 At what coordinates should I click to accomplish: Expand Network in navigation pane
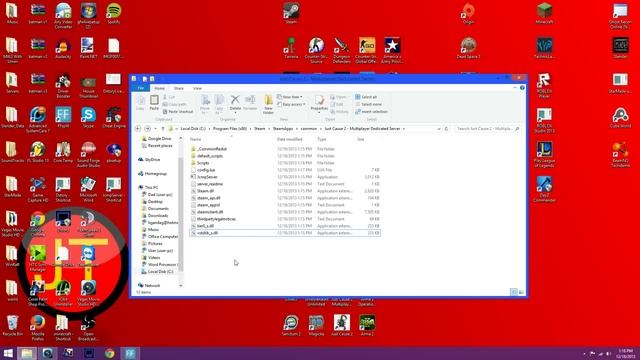click(138, 285)
